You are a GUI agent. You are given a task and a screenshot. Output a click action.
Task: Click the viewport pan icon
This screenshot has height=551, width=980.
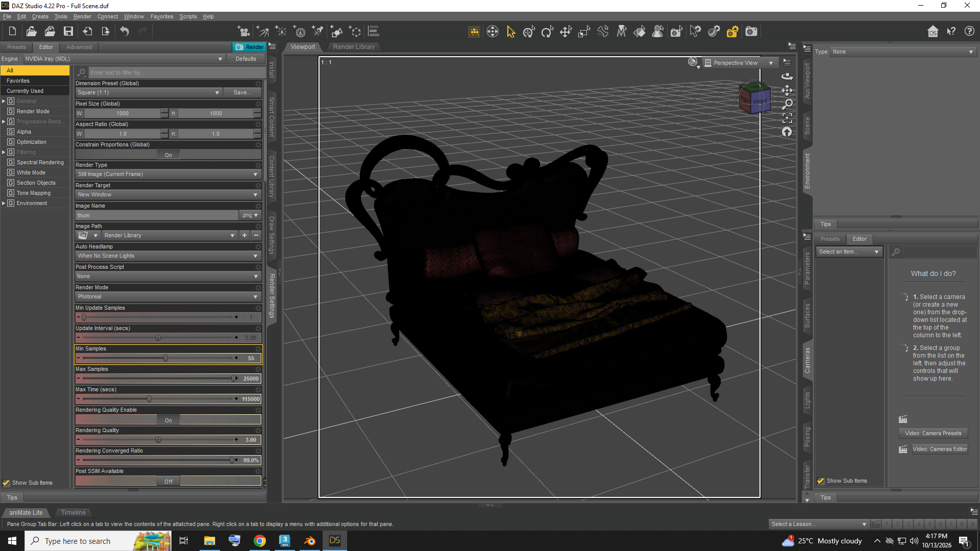coord(787,90)
